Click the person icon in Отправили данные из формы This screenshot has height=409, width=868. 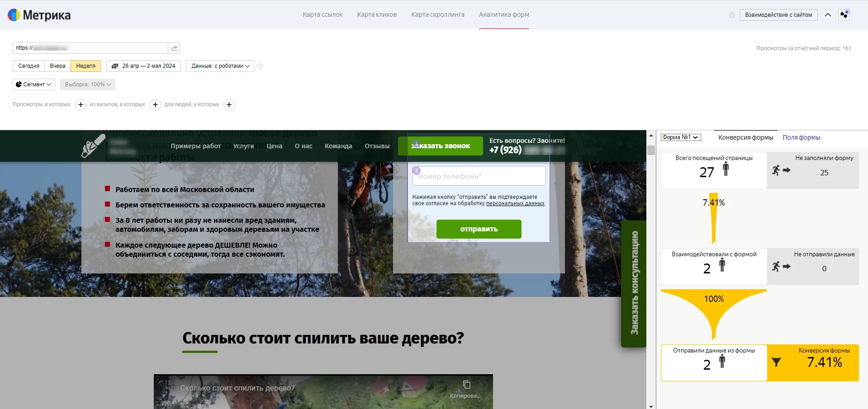pos(722,362)
